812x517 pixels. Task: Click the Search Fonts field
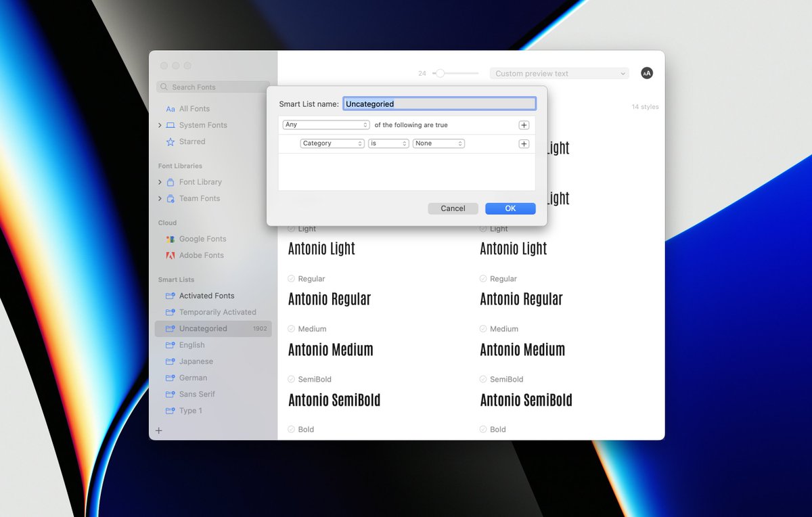[x=213, y=87]
